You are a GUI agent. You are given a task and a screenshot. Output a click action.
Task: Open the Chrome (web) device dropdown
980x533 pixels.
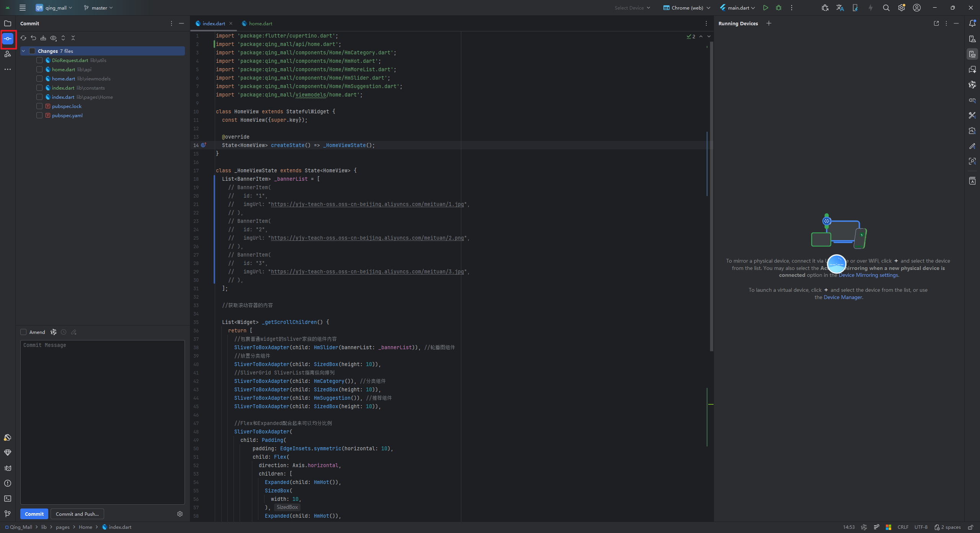687,8
